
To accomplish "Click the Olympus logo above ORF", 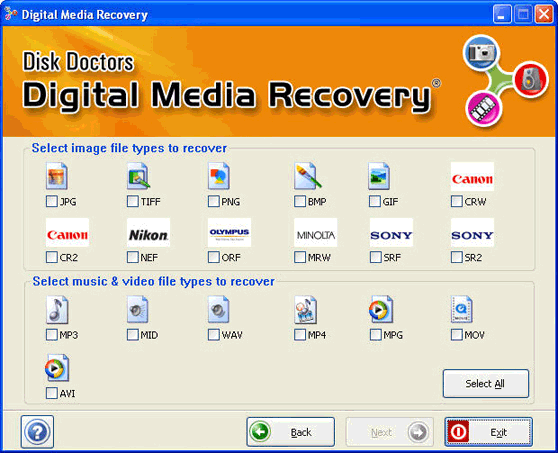I will pyautogui.click(x=230, y=232).
